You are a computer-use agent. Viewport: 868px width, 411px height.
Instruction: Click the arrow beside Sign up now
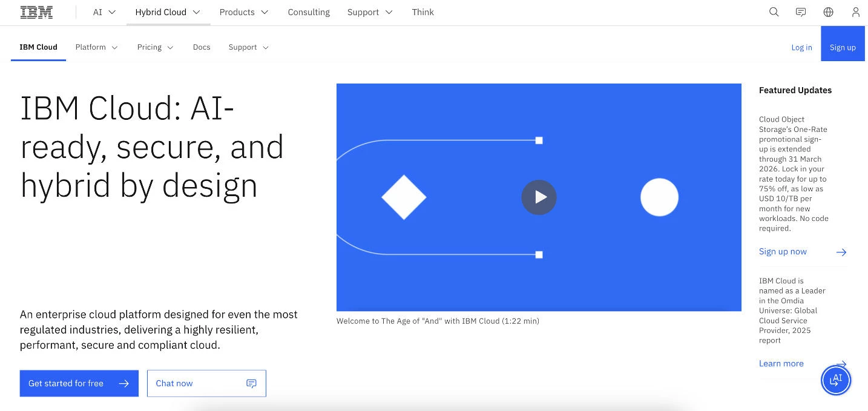[x=841, y=252]
